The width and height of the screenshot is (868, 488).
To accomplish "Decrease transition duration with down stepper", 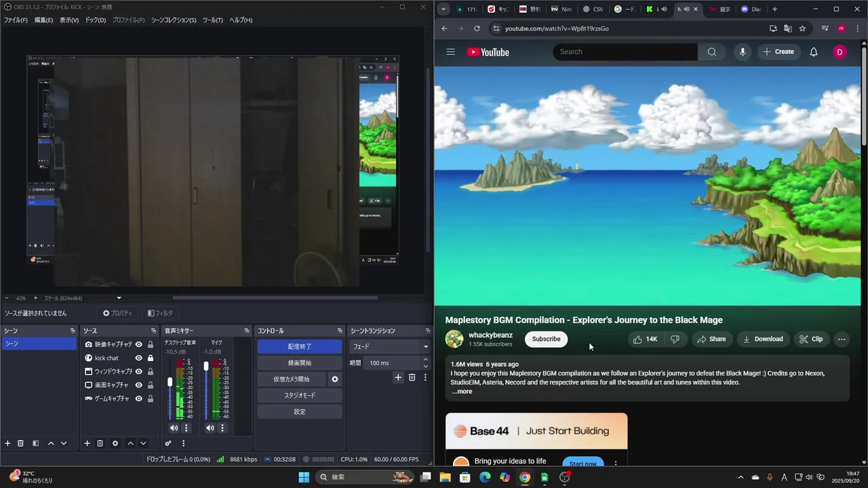I will pos(425,366).
